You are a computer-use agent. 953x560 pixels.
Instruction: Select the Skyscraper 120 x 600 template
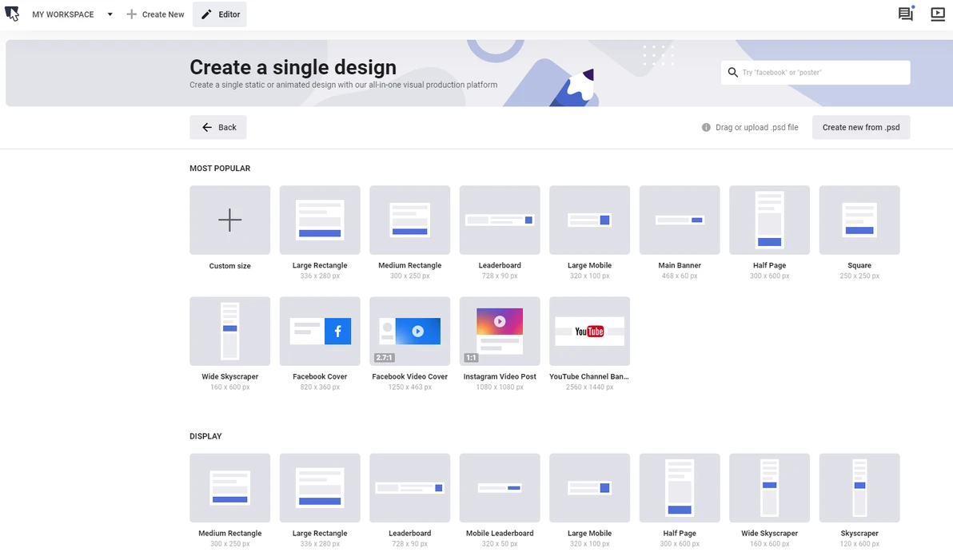pos(859,488)
